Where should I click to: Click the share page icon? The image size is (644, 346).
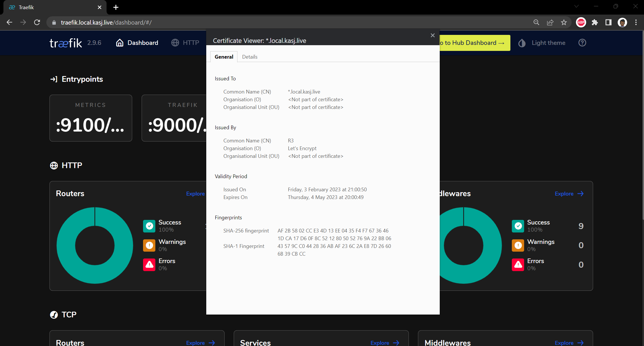pyautogui.click(x=550, y=22)
